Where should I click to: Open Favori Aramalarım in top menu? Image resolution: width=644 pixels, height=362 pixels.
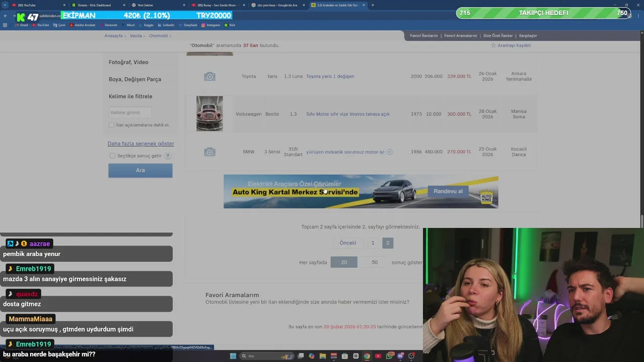(x=460, y=36)
